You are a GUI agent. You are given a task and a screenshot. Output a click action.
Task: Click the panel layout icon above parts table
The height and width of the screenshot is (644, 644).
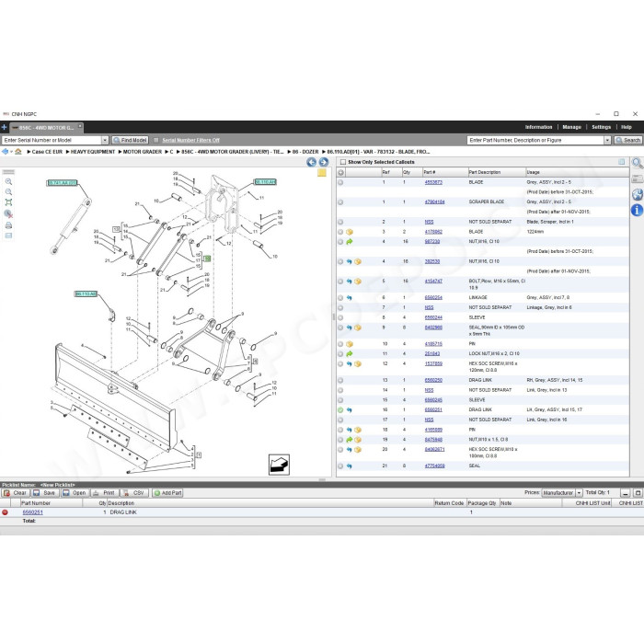621,162
